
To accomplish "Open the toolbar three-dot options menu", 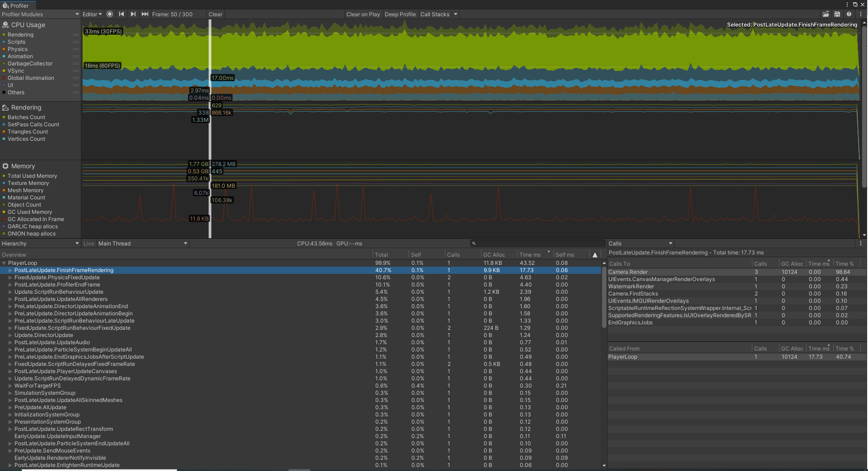I will tap(861, 14).
